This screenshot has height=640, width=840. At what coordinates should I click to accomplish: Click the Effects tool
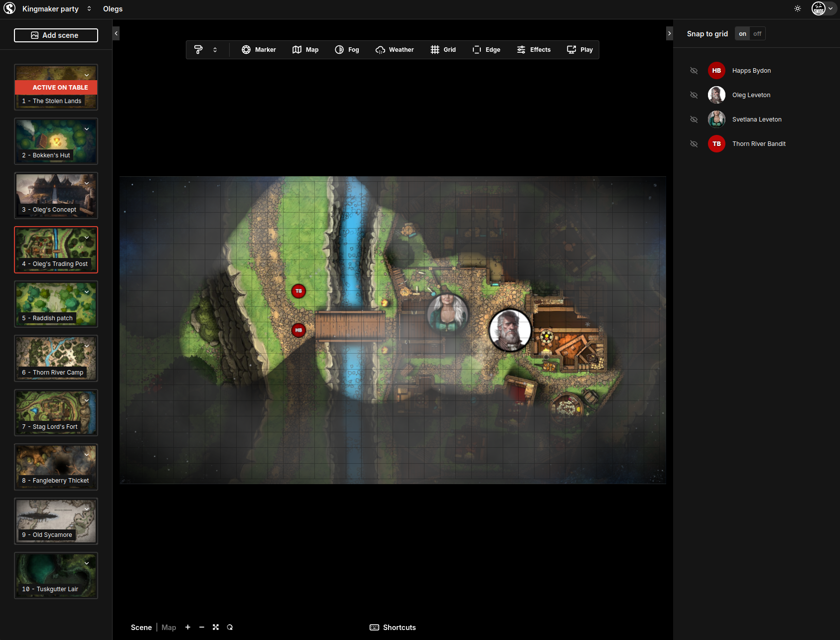[534, 50]
